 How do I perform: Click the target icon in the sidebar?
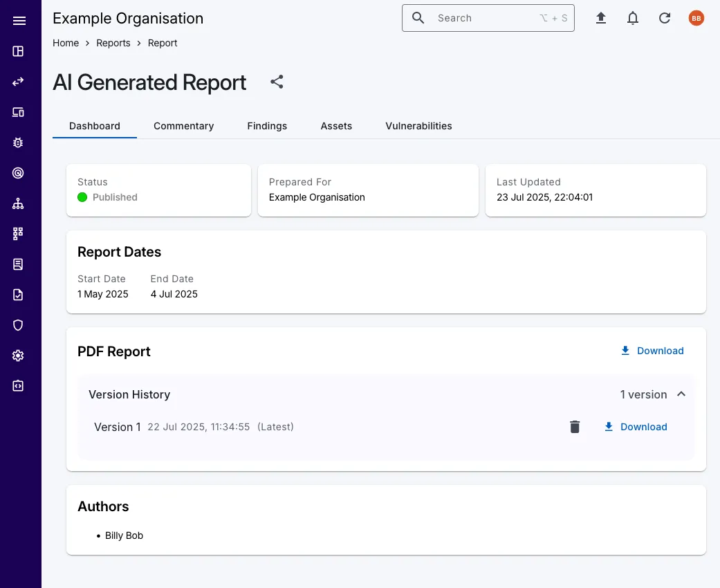point(19,173)
